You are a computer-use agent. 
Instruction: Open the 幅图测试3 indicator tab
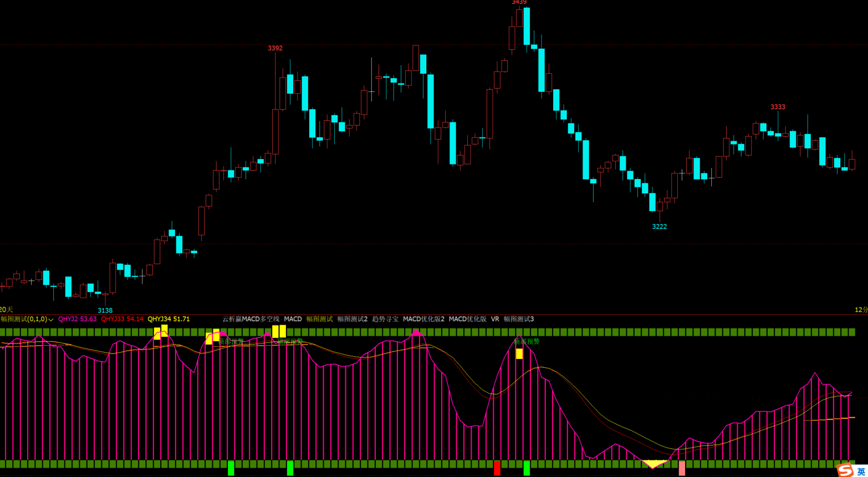(x=518, y=319)
